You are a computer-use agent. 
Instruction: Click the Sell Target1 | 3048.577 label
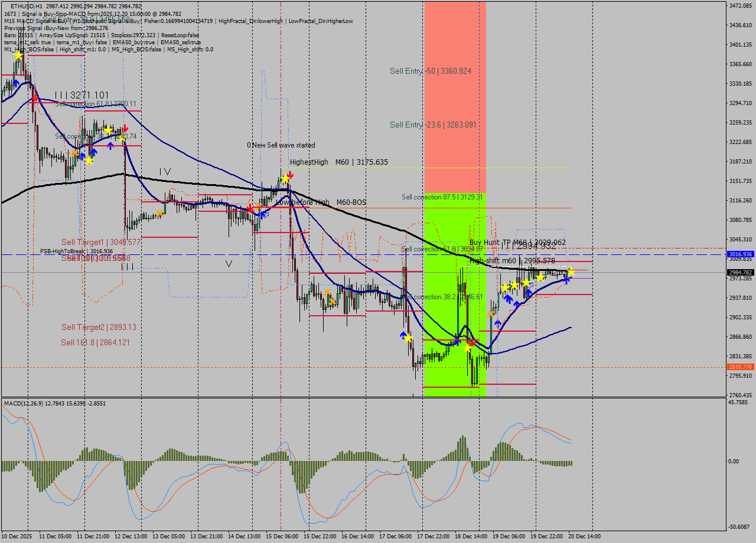point(100,242)
